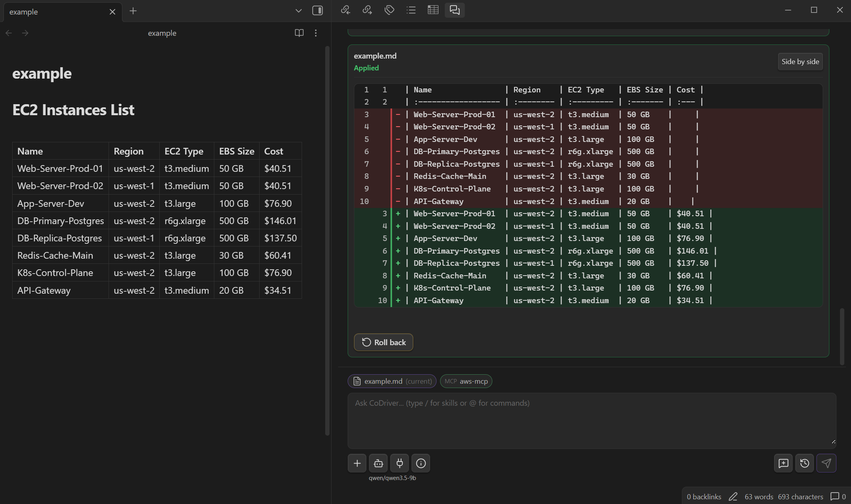This screenshot has height=504, width=851.
Task: Start a new chat icon
Action: 783,464
